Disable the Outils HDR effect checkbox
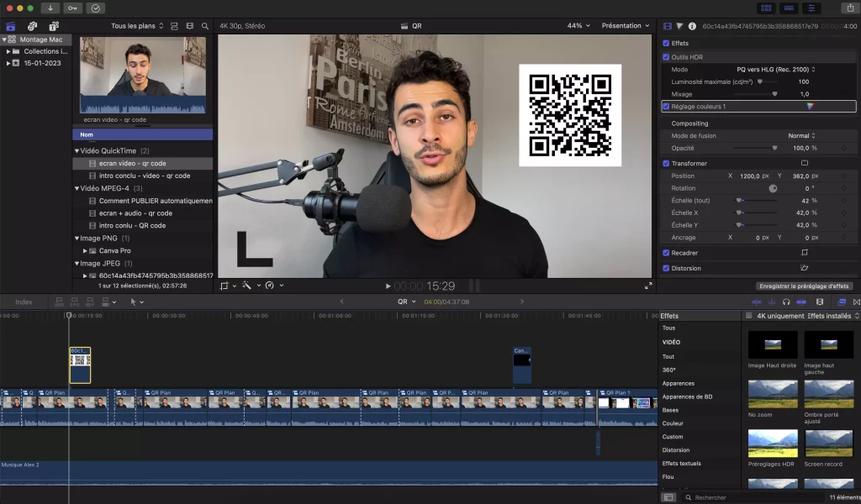 coord(666,57)
